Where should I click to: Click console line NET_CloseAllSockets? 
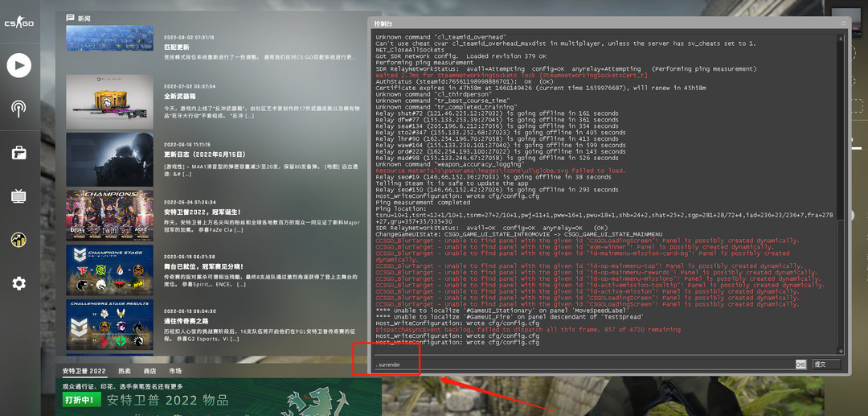(x=410, y=50)
